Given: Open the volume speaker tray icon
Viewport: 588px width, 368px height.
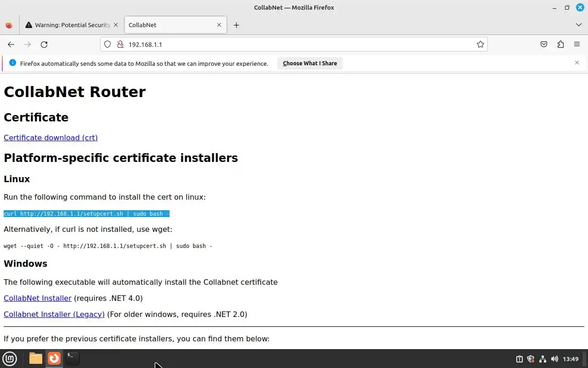Looking at the screenshot, I should [554, 359].
